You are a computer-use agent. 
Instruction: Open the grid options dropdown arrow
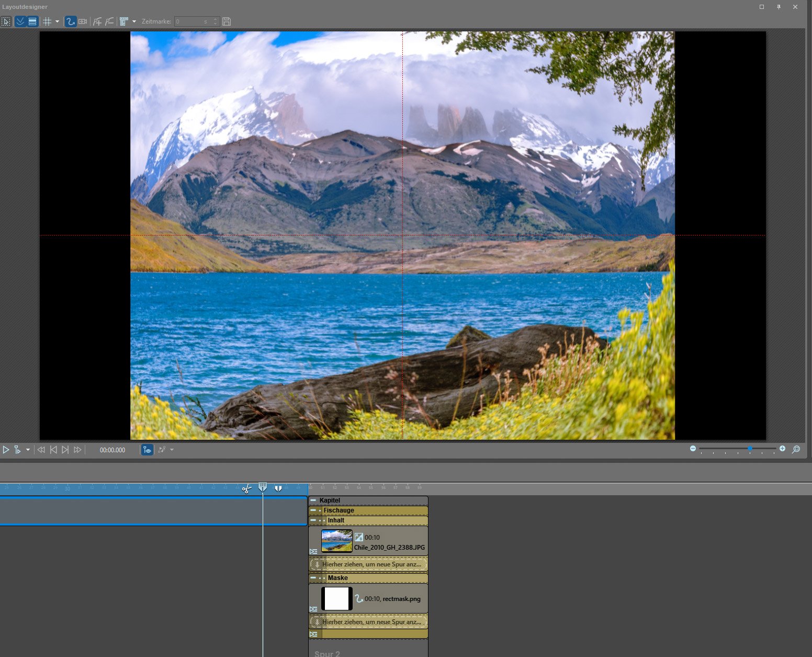[x=57, y=21]
